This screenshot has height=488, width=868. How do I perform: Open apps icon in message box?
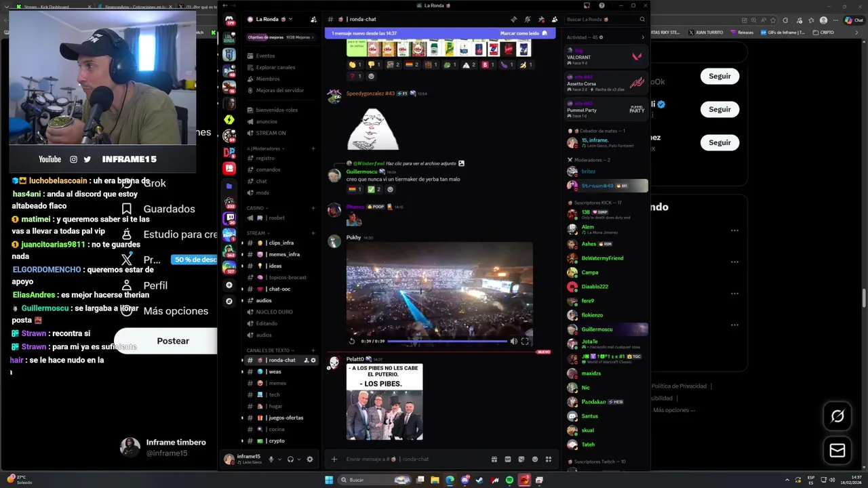(549, 459)
